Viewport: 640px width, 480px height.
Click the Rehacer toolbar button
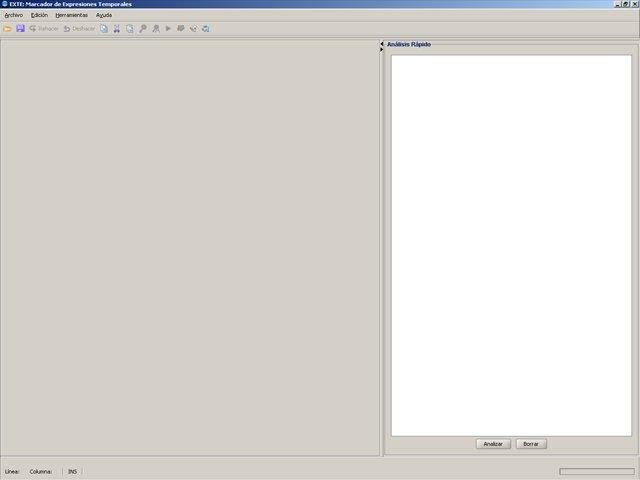44,29
